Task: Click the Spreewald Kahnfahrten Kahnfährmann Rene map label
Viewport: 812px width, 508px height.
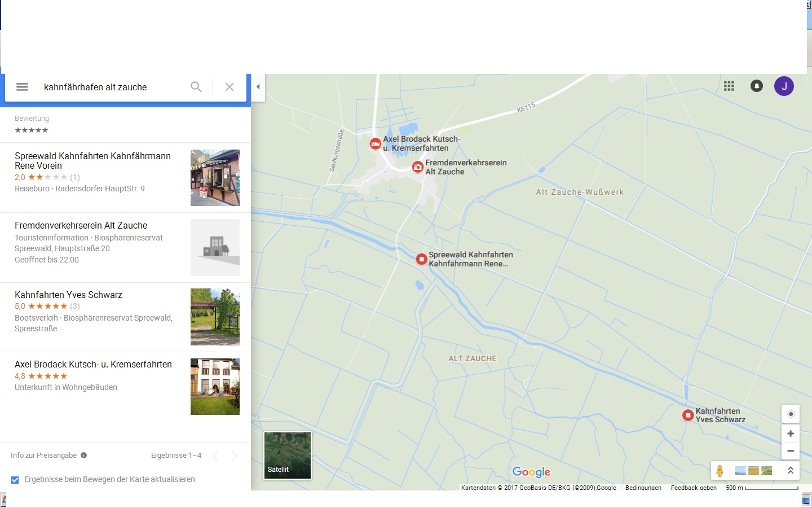Action: point(471,259)
